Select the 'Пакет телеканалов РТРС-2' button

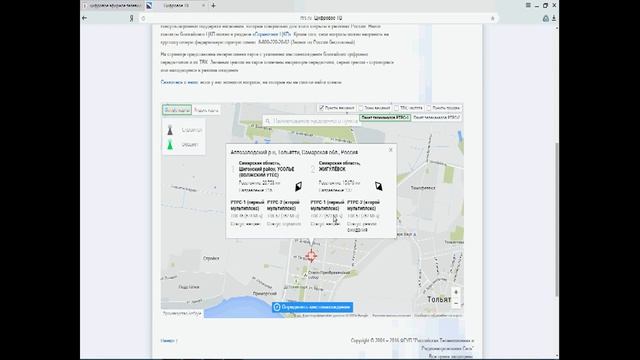tap(436, 118)
